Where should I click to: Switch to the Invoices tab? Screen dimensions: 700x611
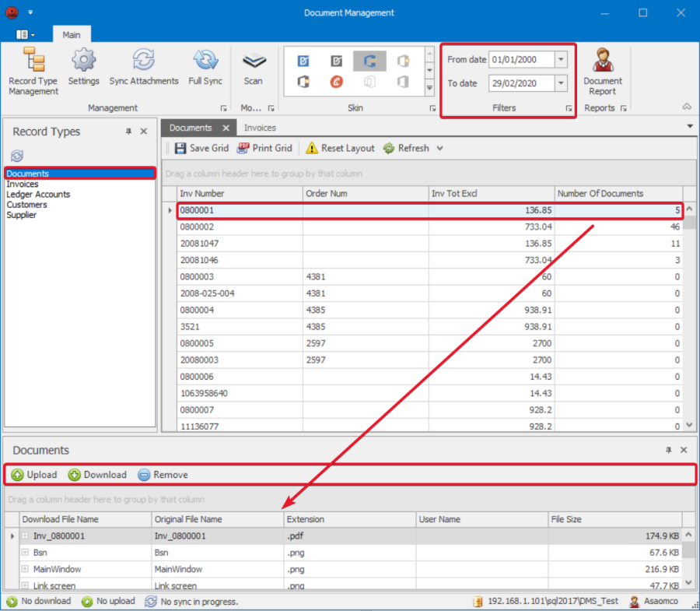[x=260, y=128]
